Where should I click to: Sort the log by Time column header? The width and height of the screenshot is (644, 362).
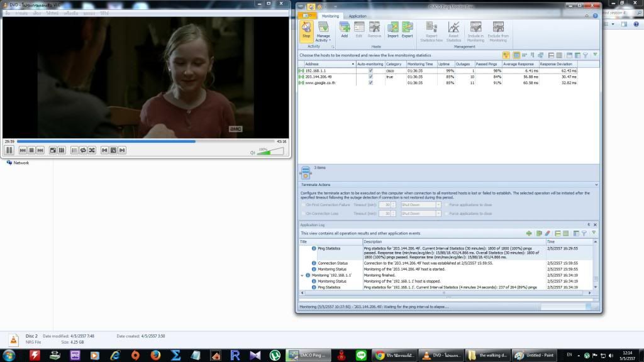(569, 242)
